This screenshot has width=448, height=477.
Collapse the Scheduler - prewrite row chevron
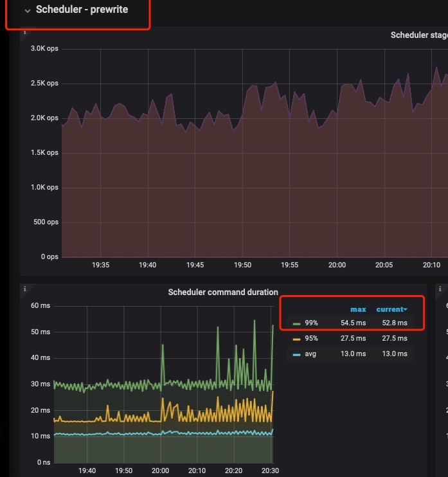point(27,11)
